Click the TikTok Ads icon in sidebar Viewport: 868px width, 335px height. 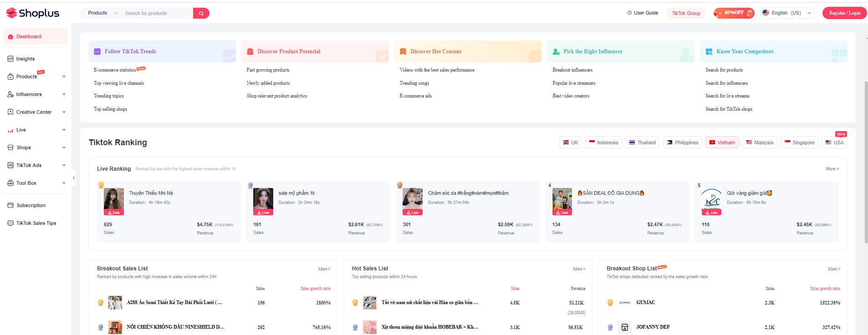pos(10,165)
